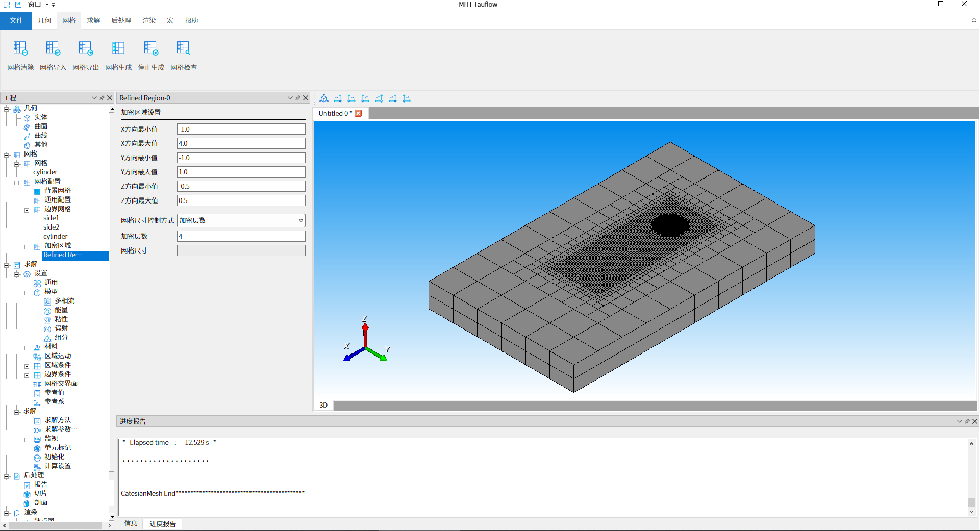Click the 网格导入 (import mesh) icon
Image resolution: width=980 pixels, height=531 pixels.
click(53, 49)
